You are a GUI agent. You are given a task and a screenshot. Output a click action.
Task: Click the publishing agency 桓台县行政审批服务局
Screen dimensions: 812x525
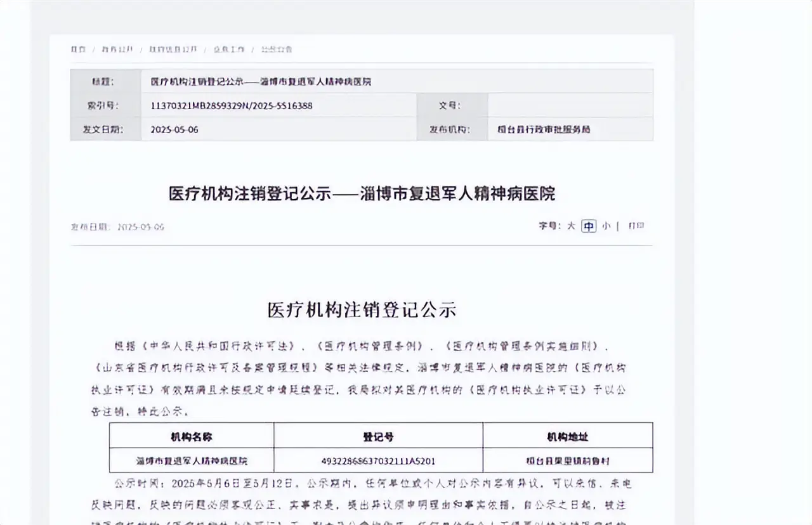(x=544, y=129)
